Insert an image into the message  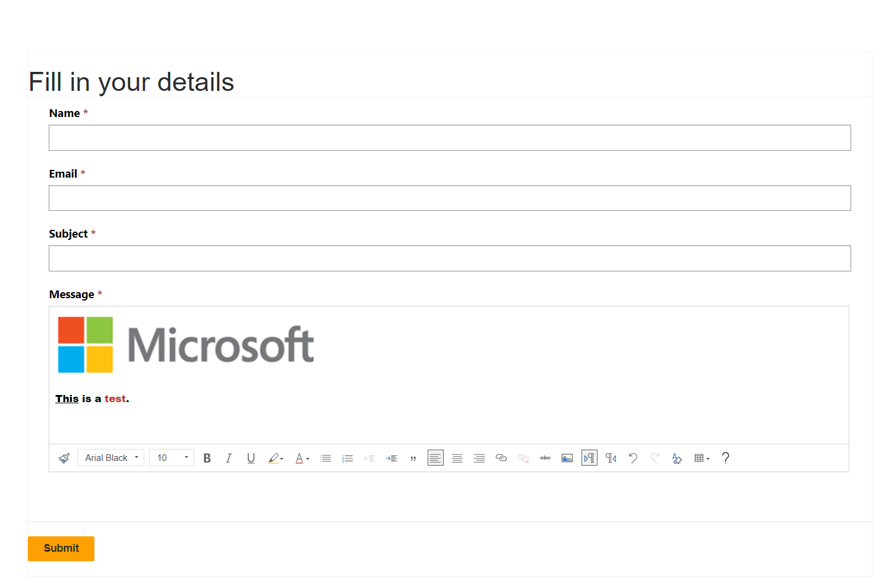[567, 457]
